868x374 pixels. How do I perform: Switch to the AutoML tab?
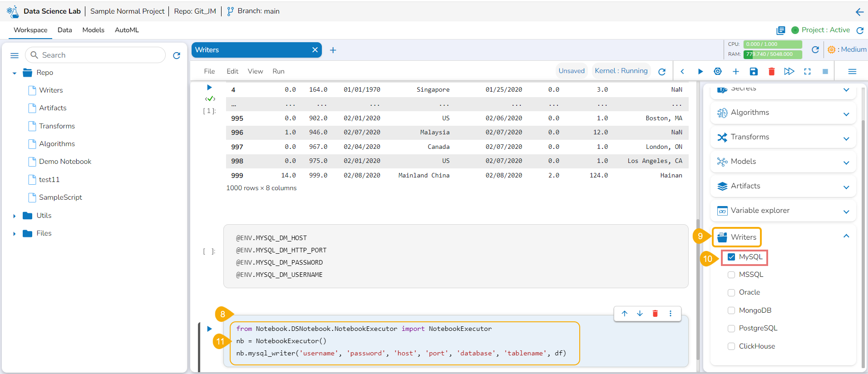click(127, 30)
